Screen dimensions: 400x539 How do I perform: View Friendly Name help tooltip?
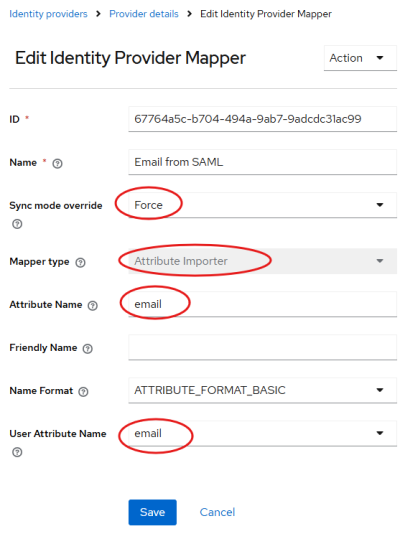click(88, 349)
